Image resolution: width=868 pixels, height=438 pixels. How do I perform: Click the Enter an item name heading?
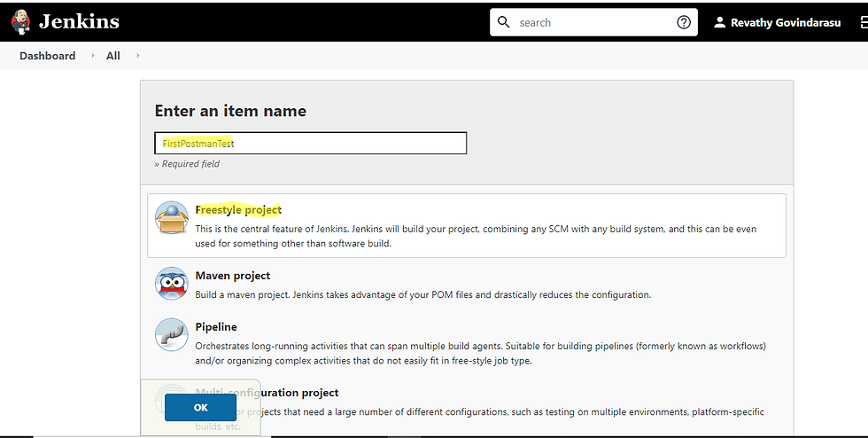(x=230, y=111)
